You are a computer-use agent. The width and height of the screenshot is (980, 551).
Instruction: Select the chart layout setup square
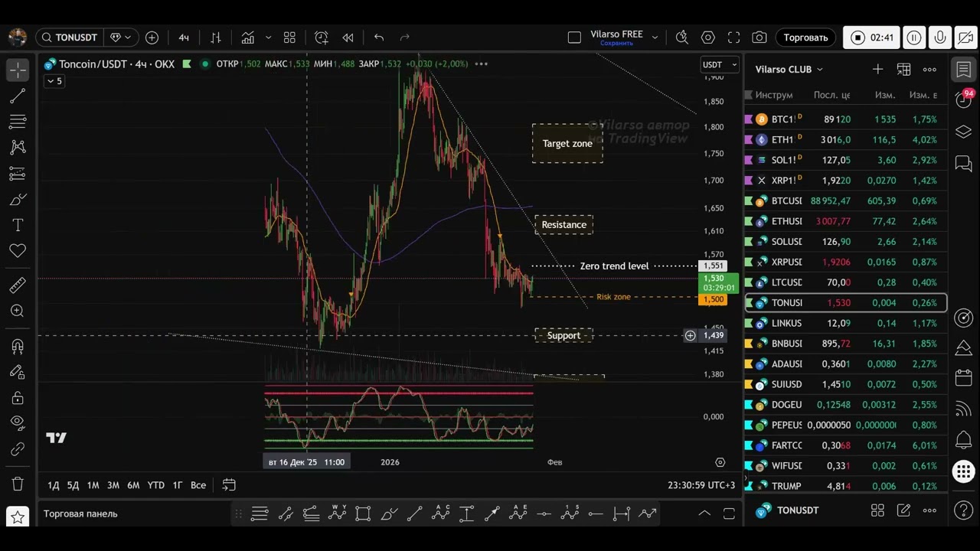(x=574, y=37)
